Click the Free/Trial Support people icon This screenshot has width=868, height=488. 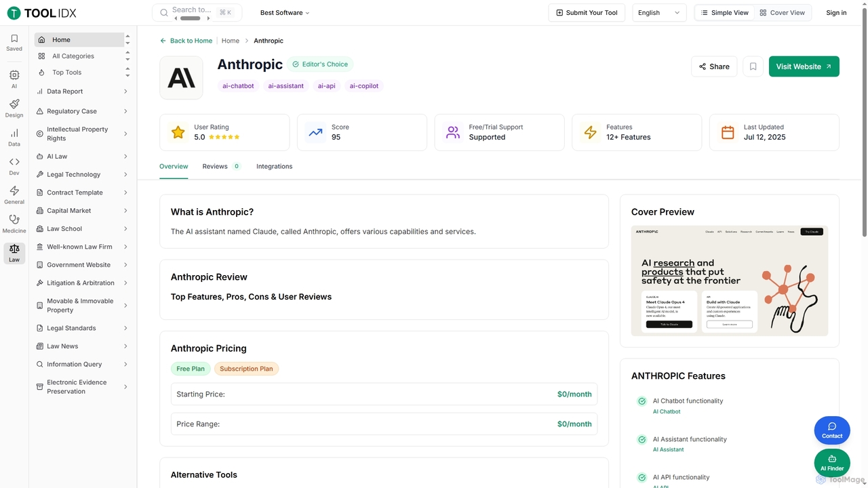pos(453,132)
